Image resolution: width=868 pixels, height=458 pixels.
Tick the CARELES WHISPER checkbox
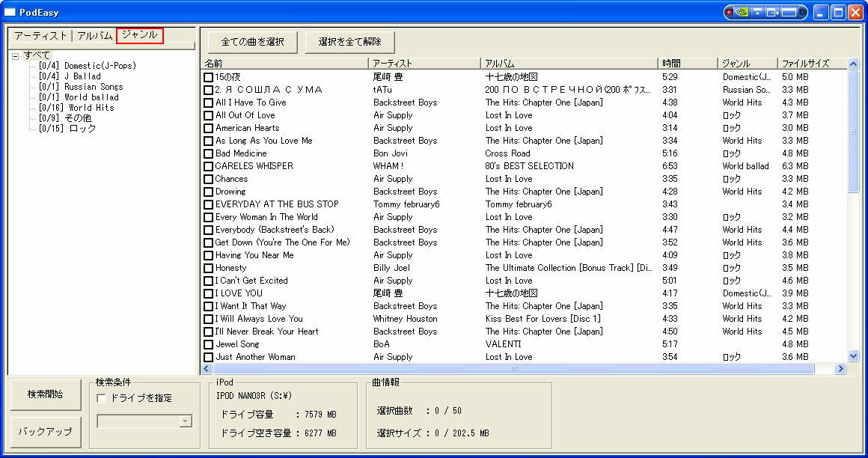point(208,167)
